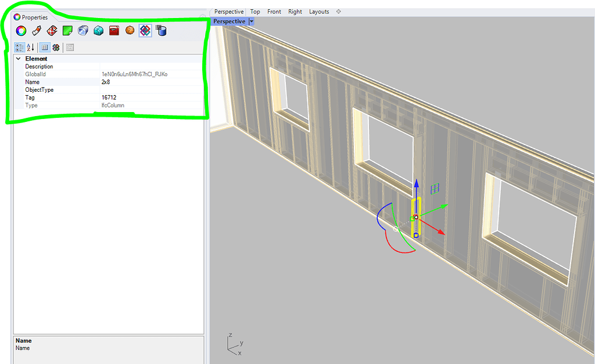Viewport: 595px width, 364px height.
Task: Collapse the Element property group
Action: click(x=18, y=58)
